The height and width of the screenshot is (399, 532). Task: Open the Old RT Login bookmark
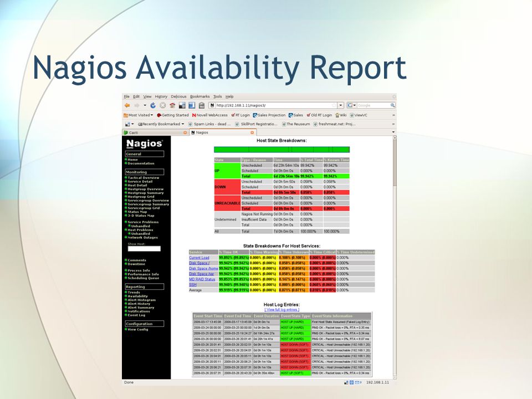(x=319, y=115)
